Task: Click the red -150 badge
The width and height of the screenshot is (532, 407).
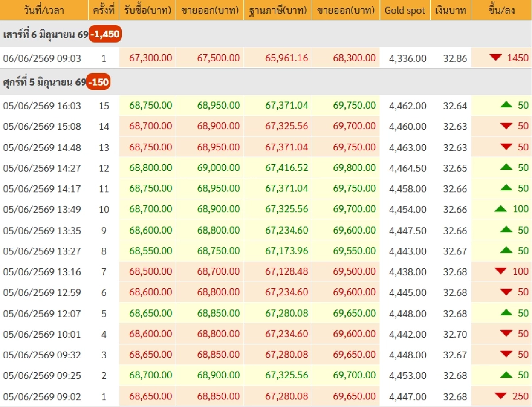Action: coord(98,82)
